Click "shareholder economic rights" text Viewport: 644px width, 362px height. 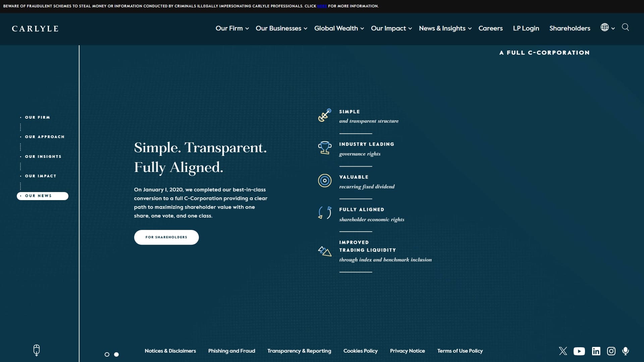[x=372, y=220]
